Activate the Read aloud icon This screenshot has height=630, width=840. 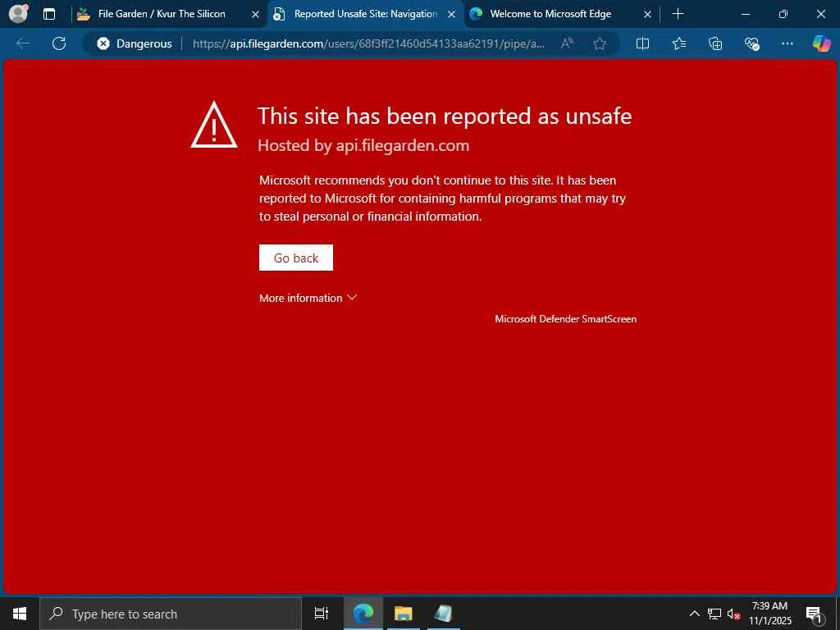click(567, 43)
